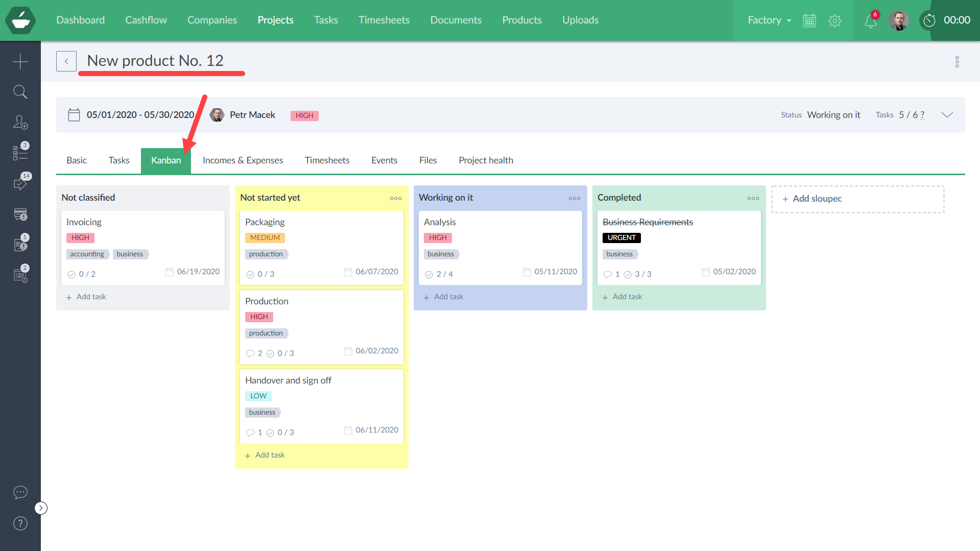This screenshot has height=551, width=980.
Task: Switch to the Project health tab
Action: point(486,160)
